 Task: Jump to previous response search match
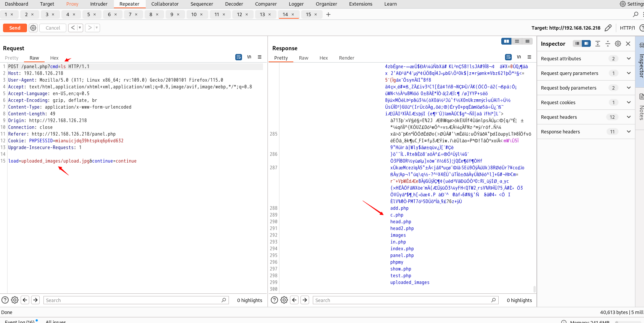(x=294, y=300)
